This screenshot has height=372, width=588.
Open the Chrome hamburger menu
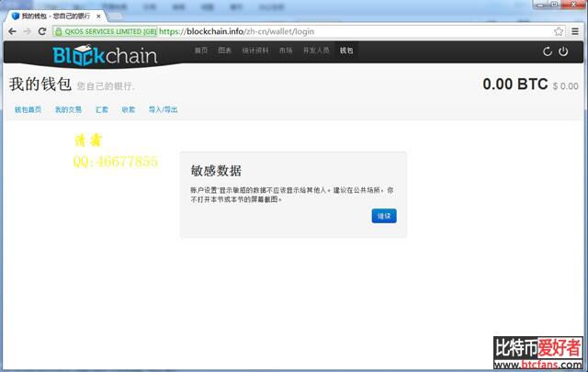point(575,31)
